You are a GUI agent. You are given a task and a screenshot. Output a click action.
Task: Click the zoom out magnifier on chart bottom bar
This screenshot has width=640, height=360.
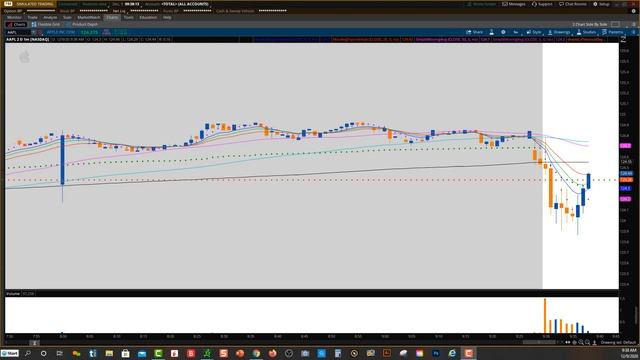(x=587, y=342)
